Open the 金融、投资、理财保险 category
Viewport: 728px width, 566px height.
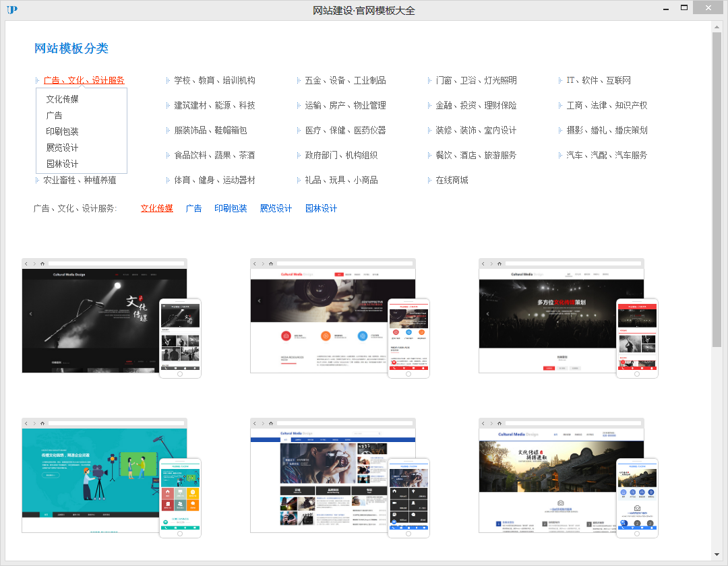[x=475, y=105]
